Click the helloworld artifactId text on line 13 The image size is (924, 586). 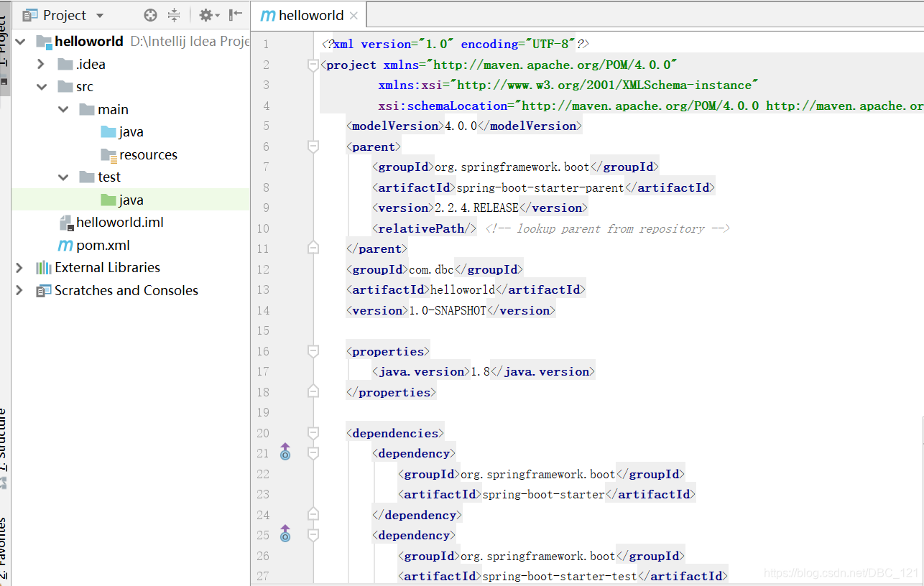463,289
